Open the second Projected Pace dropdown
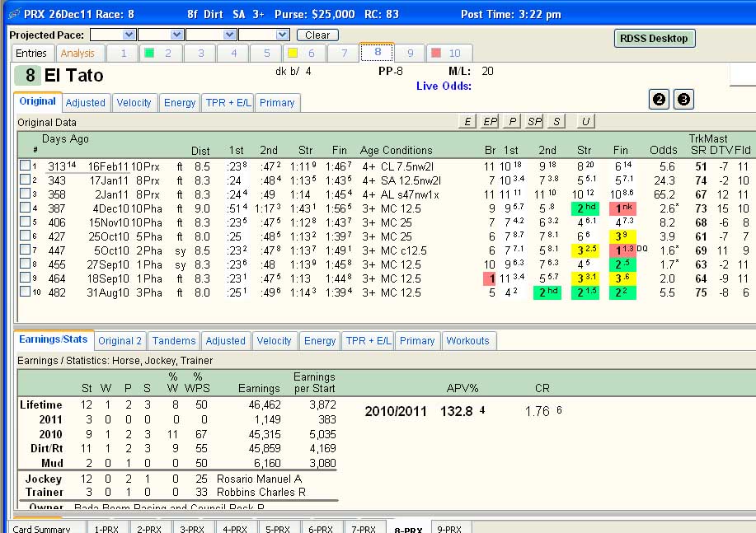 tap(161, 35)
